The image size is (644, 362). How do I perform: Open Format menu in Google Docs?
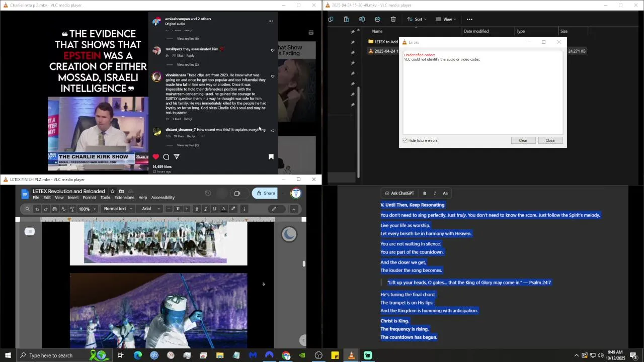89,198
